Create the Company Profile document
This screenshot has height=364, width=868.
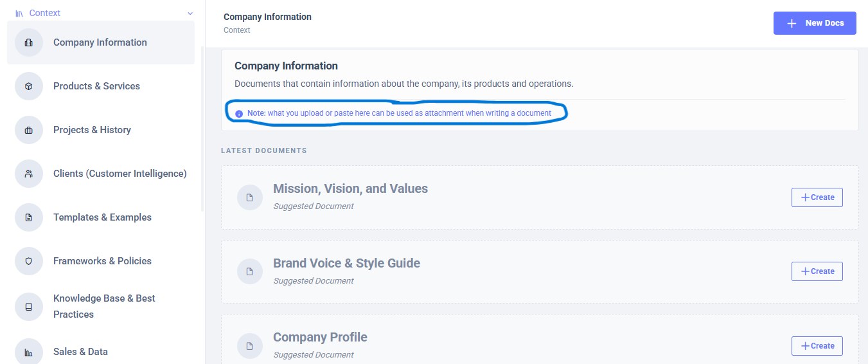coord(817,346)
